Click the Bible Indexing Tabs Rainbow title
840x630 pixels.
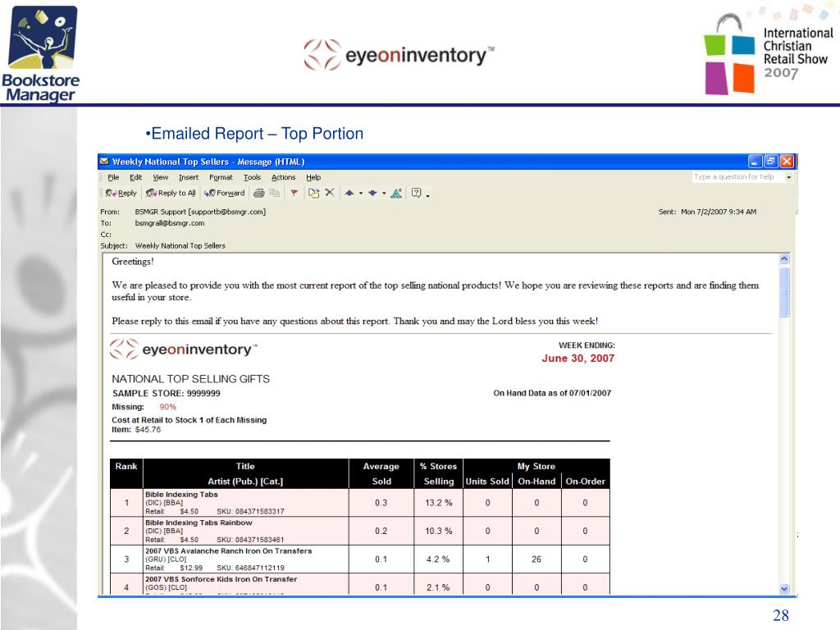point(199,523)
